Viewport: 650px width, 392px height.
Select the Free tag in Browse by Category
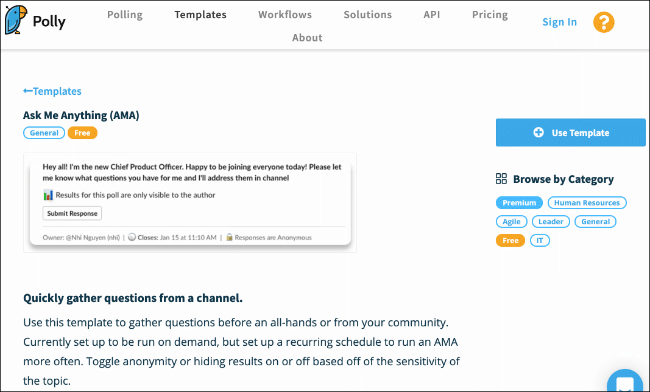tap(510, 241)
